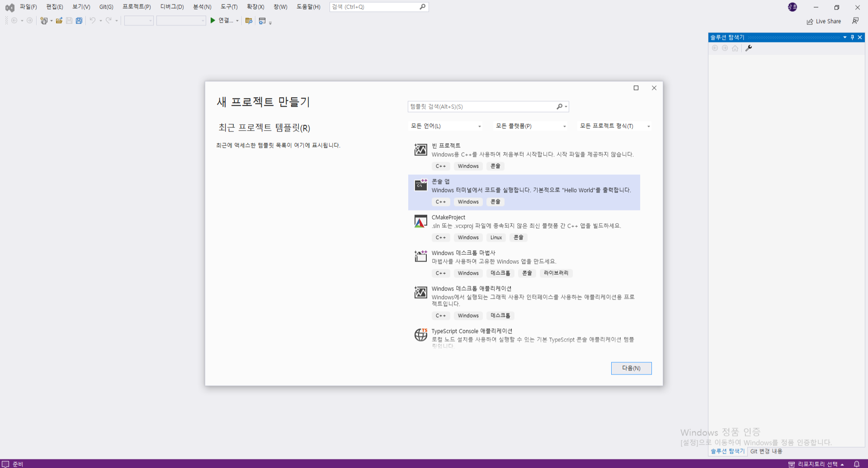Open the 확장(X) menu
868x468 pixels.
point(255,7)
